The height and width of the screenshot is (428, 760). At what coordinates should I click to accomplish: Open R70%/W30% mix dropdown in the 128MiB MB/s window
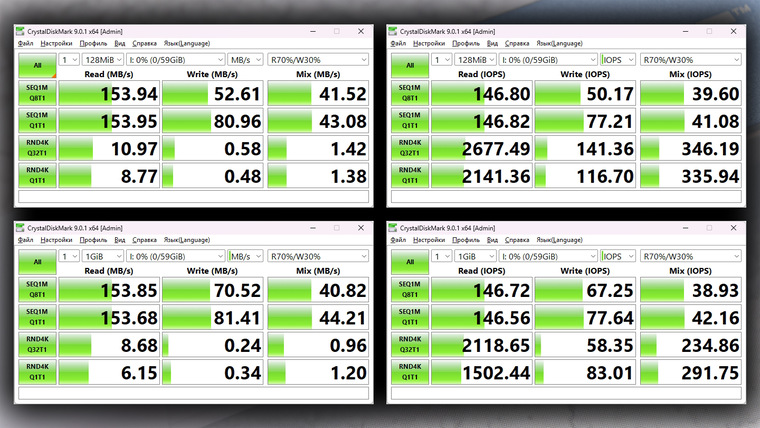click(x=318, y=60)
